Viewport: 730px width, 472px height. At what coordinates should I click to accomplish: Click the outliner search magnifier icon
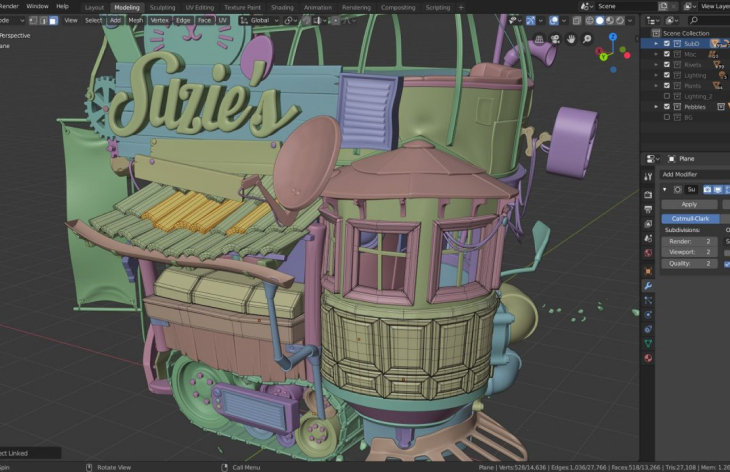[x=694, y=20]
